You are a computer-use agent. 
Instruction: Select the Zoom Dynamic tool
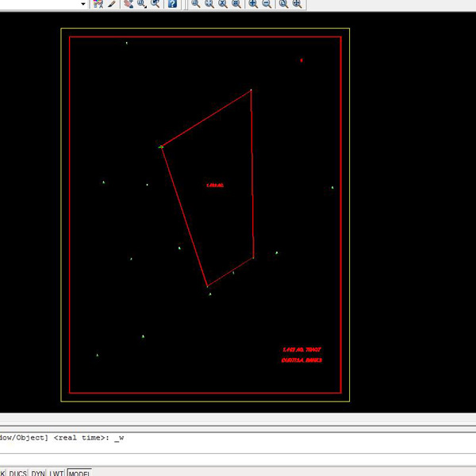209,4
